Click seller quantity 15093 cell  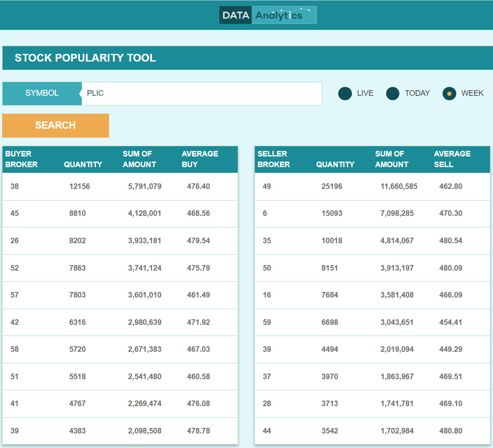332,213
